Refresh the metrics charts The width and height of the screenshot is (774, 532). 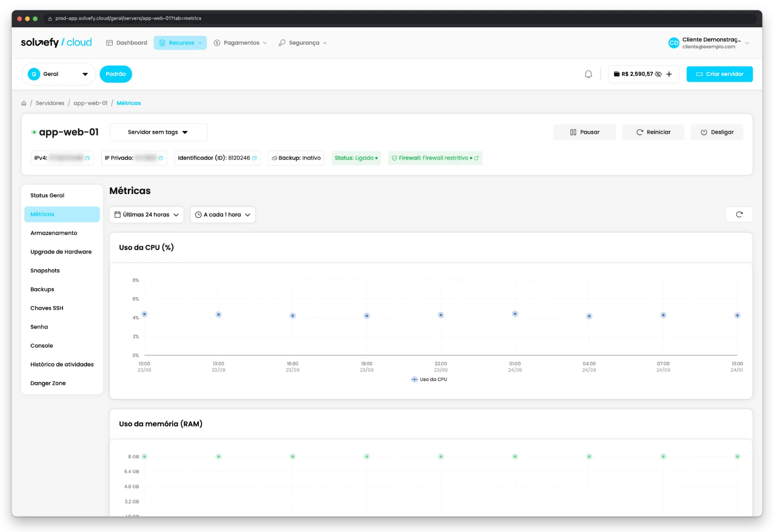[x=739, y=214]
